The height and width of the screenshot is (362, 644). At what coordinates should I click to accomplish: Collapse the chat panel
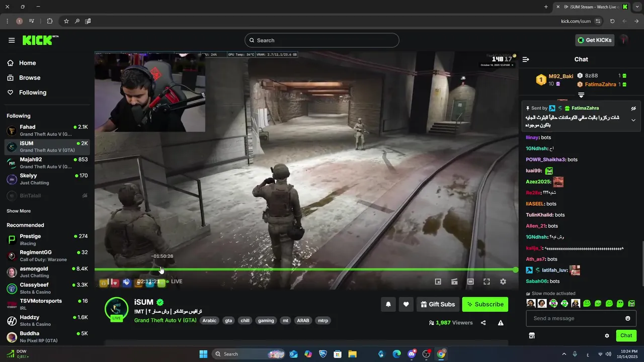[526, 59]
